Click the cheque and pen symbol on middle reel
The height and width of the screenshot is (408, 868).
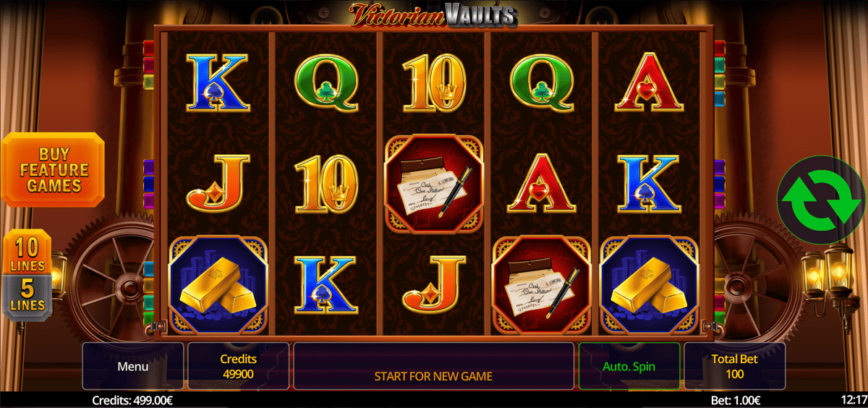433,184
